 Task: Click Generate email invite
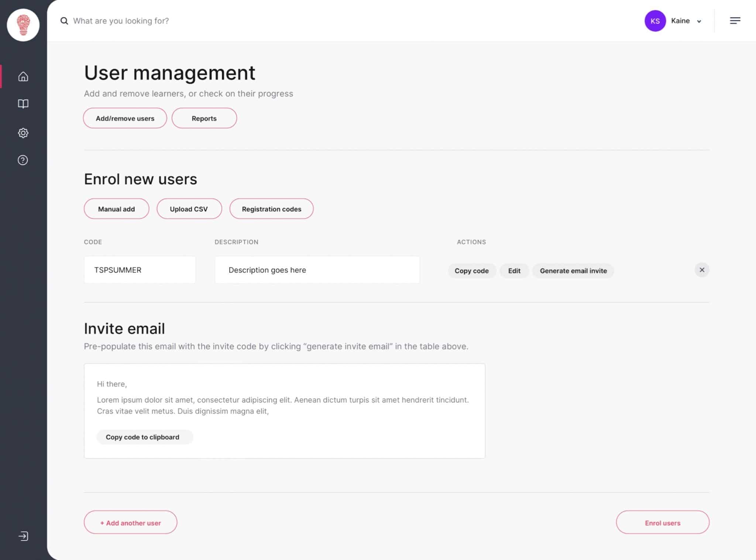coord(573,271)
